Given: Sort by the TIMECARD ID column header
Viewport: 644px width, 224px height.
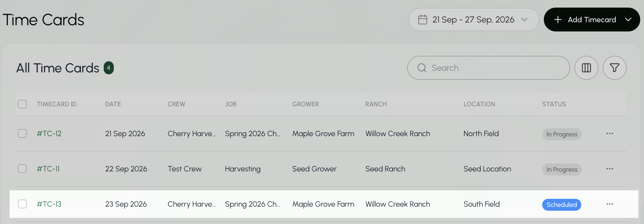Looking at the screenshot, I should point(57,104).
